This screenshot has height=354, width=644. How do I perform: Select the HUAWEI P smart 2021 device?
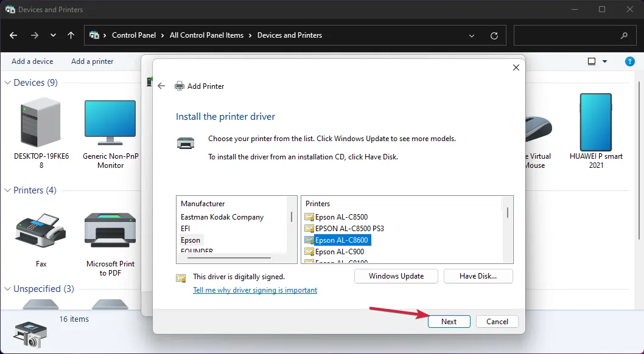pyautogui.click(x=595, y=122)
